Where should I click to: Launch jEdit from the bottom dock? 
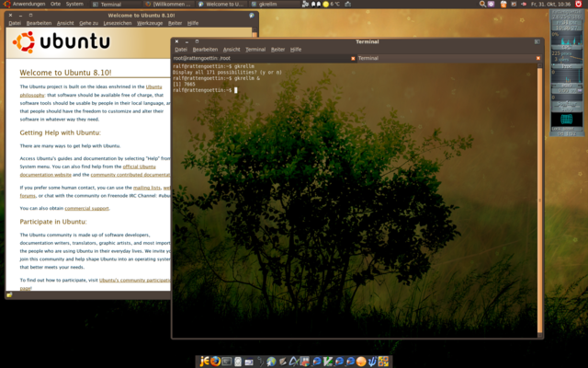(204, 362)
